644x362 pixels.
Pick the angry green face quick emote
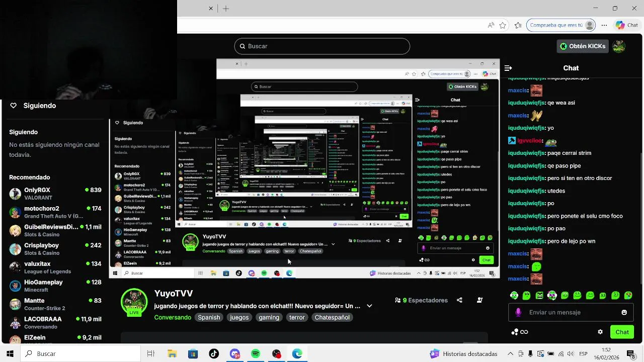539,296
